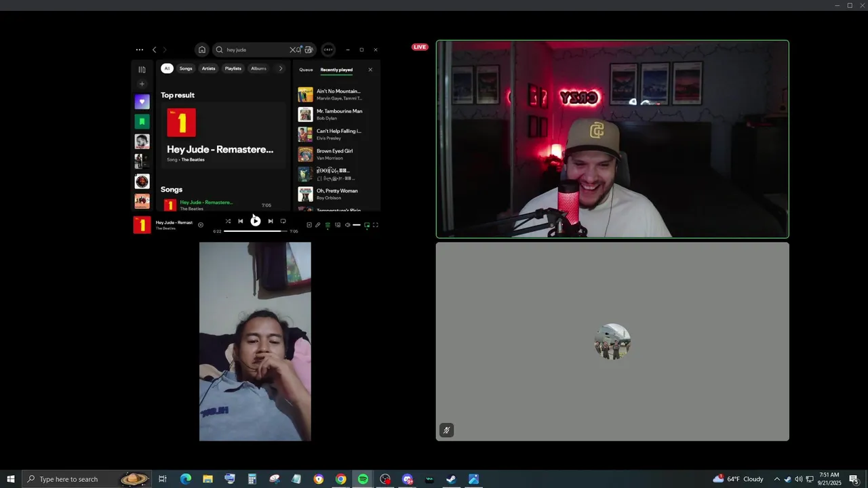Toggle shuffle playback

point(228,221)
